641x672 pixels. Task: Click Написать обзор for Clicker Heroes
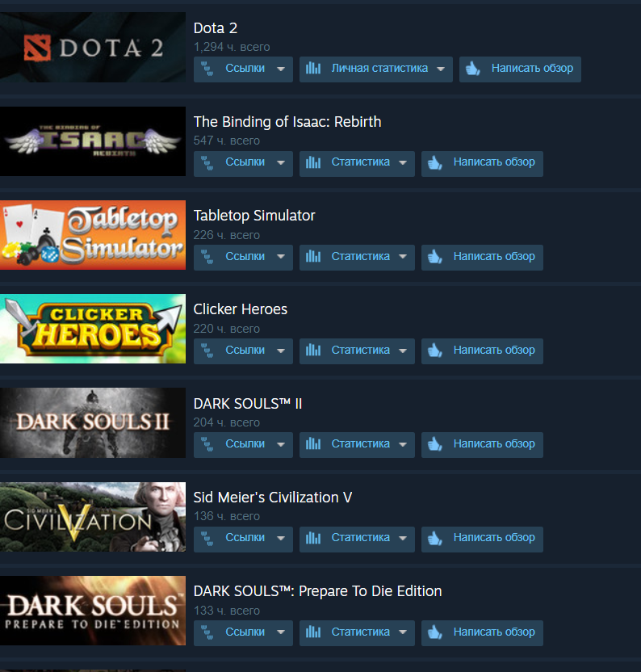click(x=482, y=351)
